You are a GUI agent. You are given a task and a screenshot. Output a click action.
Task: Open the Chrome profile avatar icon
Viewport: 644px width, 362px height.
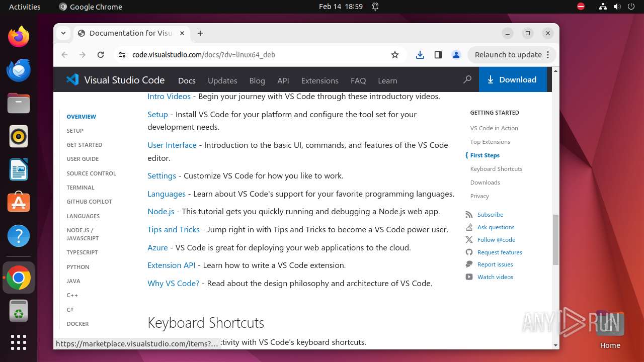click(456, 55)
